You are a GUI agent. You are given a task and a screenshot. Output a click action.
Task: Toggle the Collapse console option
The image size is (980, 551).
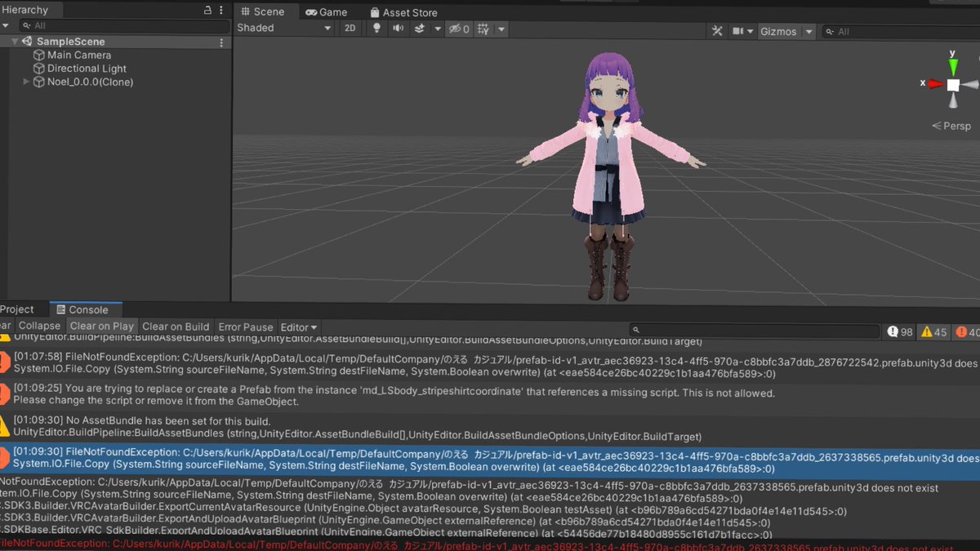point(39,327)
